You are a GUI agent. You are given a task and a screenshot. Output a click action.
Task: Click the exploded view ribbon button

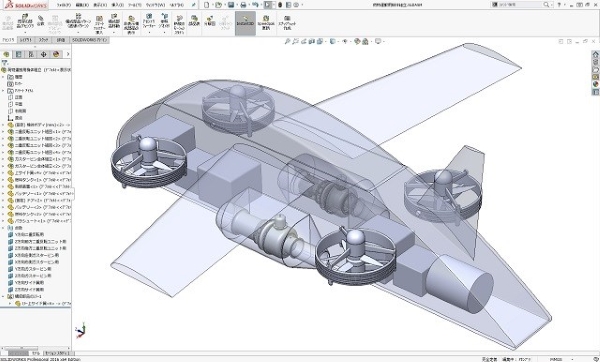click(x=210, y=21)
